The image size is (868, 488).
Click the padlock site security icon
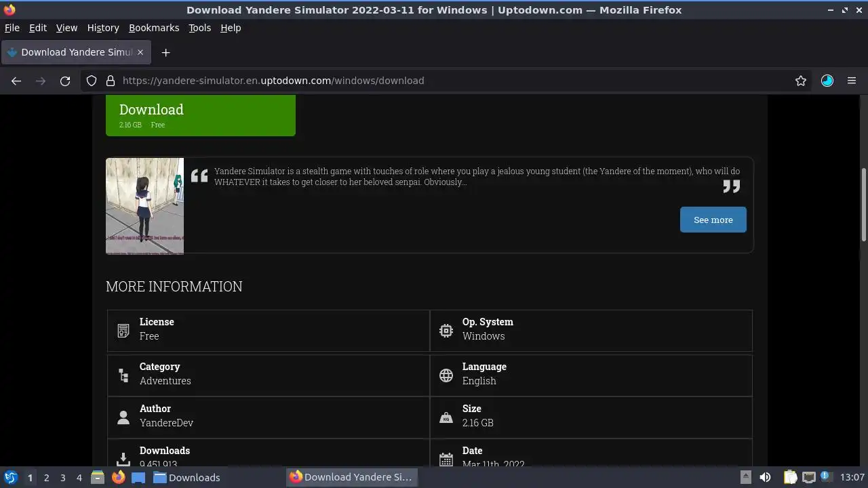[111, 81]
